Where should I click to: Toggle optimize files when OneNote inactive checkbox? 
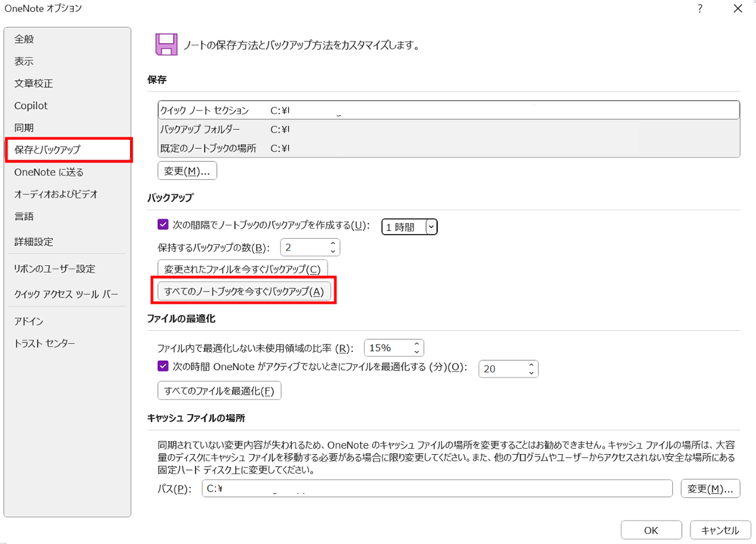click(x=163, y=366)
